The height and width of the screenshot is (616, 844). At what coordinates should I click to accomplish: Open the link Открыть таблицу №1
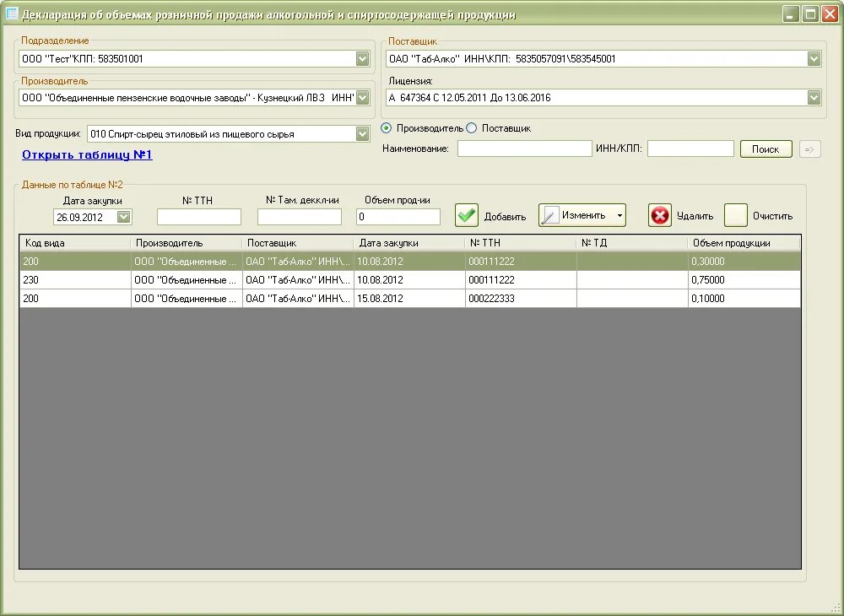pos(87,155)
